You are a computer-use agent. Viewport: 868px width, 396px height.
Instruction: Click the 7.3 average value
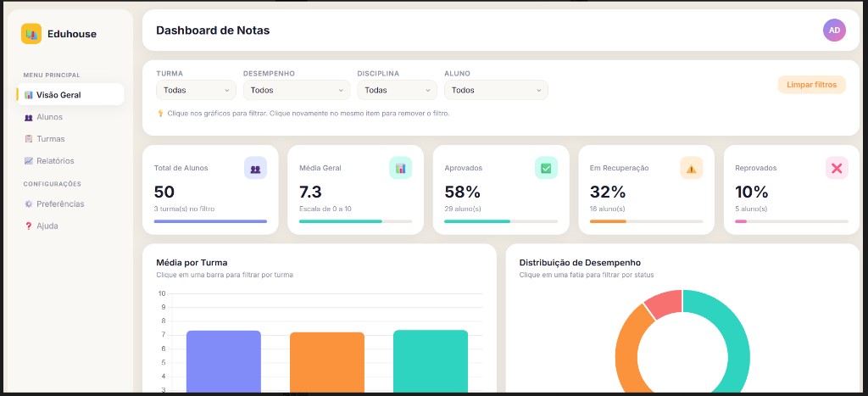(x=310, y=192)
